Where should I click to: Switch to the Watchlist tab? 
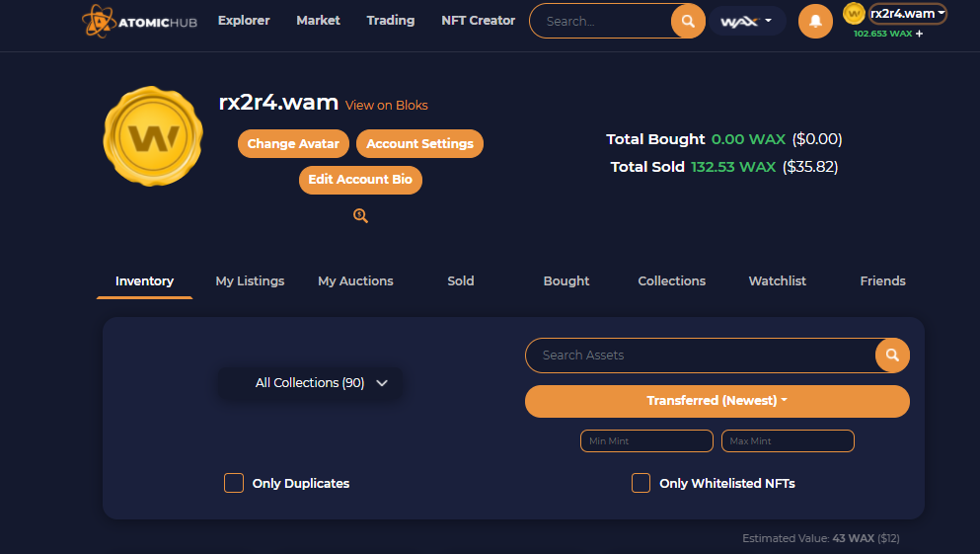(778, 281)
